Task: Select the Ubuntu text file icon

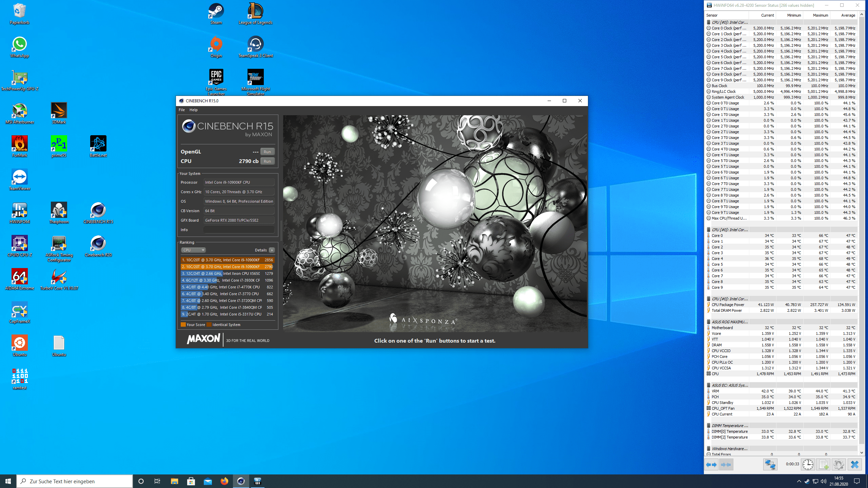Action: click(x=59, y=346)
